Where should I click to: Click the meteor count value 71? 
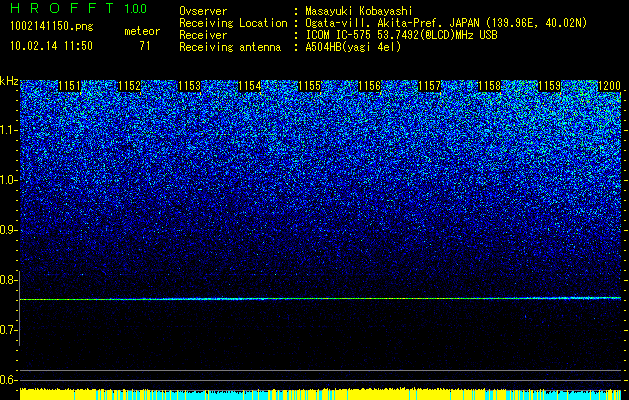tap(145, 46)
